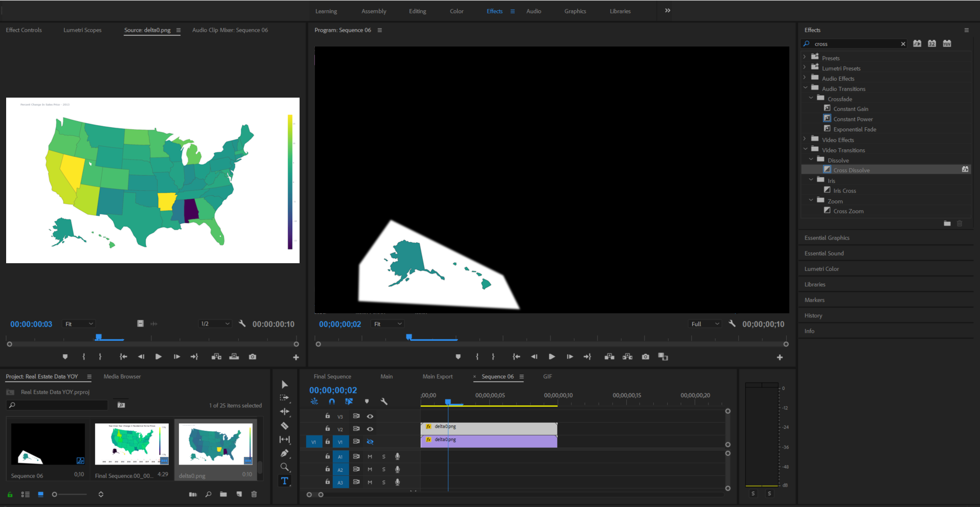Select Cross Dissolve transition
980x507 pixels.
(x=851, y=170)
